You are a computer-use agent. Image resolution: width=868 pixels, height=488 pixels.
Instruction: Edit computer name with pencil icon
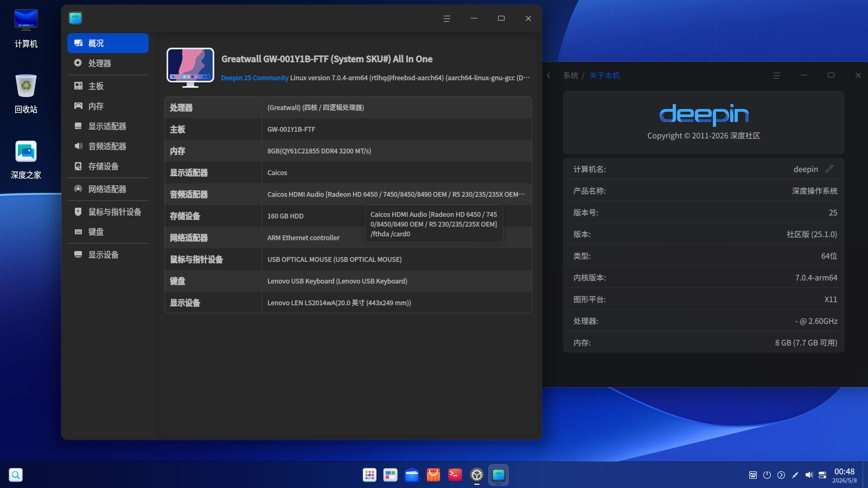pos(829,169)
